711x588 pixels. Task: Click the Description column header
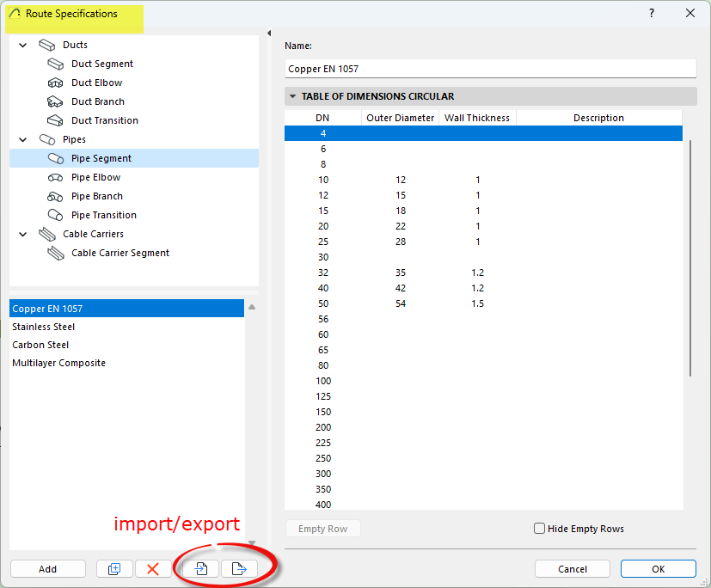(598, 118)
